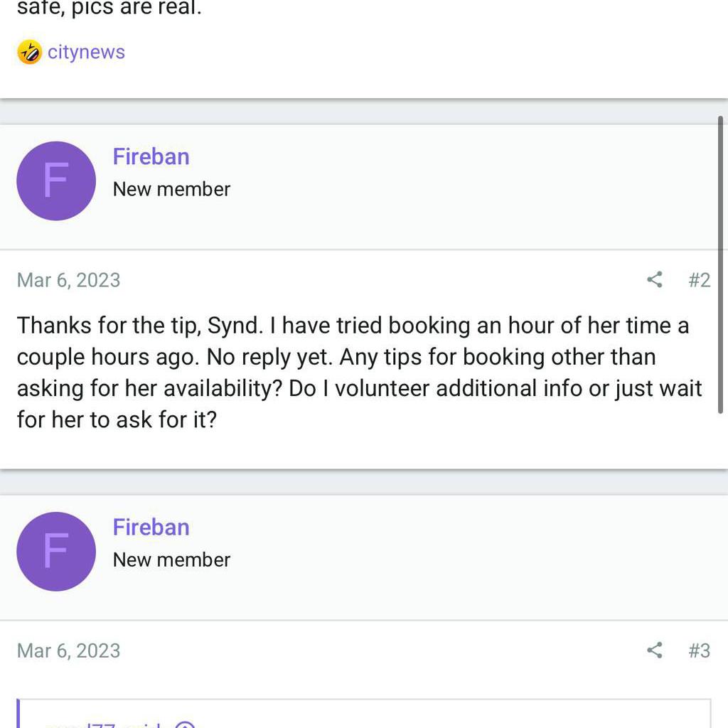Click 'New member' label under Fireban
Viewport: 728px width, 728px height.
171,189
